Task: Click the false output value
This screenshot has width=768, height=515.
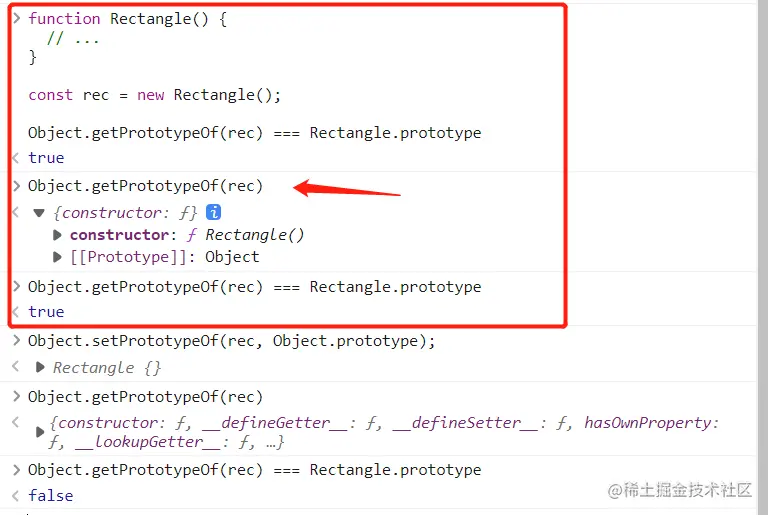Action: click(x=50, y=495)
